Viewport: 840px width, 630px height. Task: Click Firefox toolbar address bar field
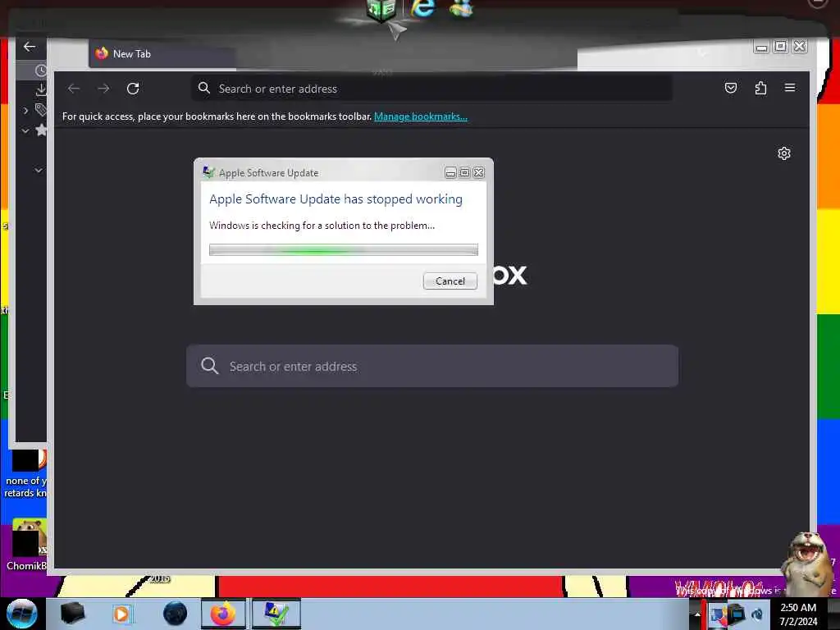click(x=431, y=89)
